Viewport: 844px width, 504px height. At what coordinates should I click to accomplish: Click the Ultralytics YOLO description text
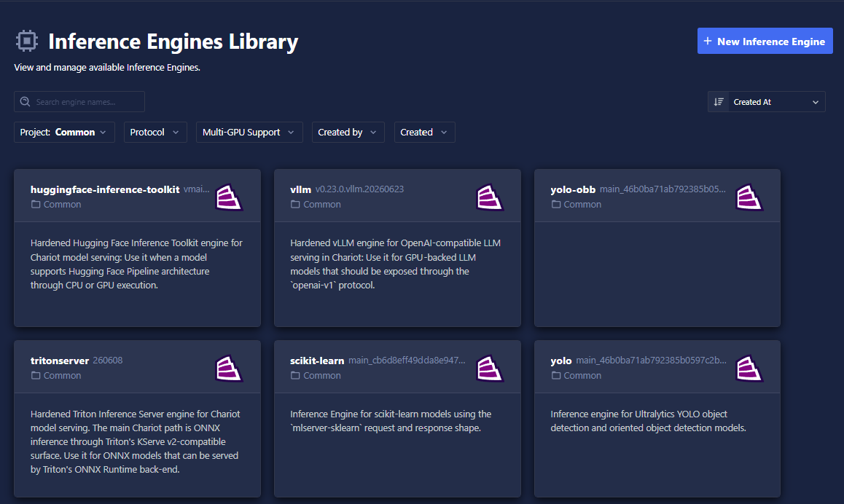click(x=648, y=421)
